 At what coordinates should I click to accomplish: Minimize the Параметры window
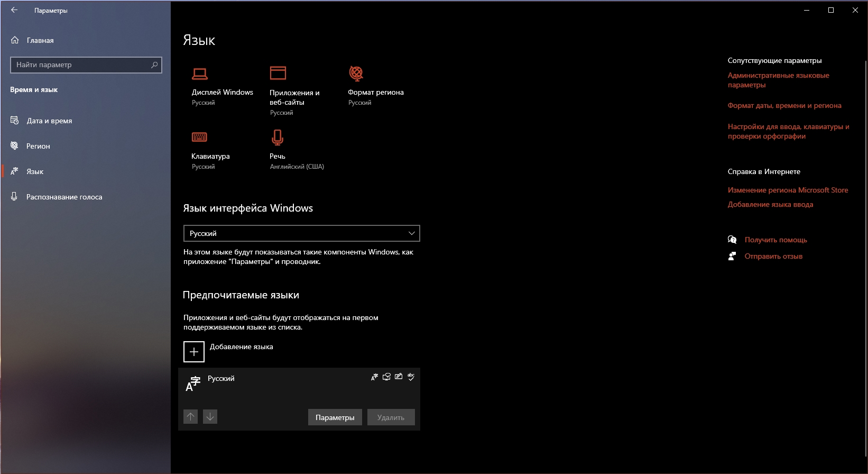[x=807, y=10]
